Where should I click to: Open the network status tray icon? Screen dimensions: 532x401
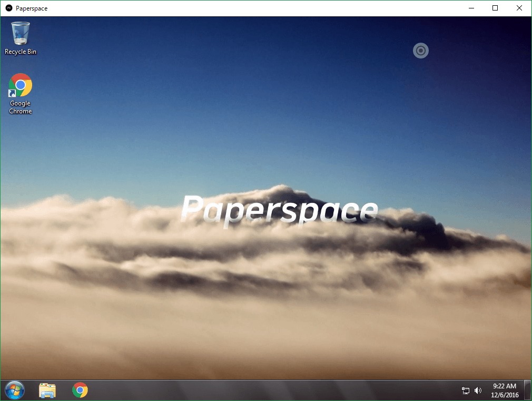[x=466, y=390]
